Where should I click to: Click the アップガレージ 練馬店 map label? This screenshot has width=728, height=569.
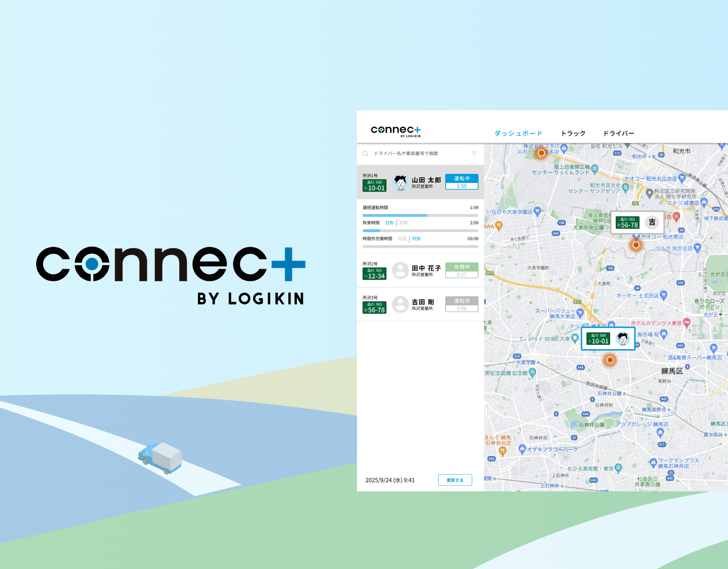click(642, 424)
